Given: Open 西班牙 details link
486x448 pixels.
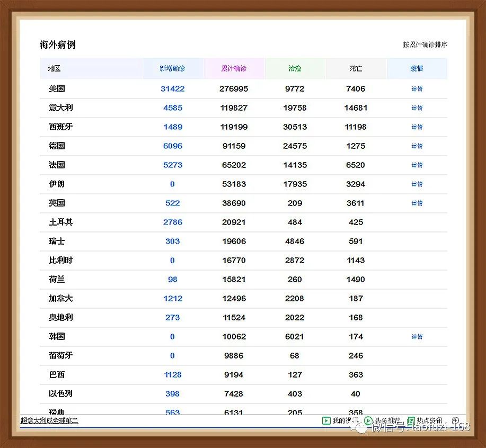Looking at the screenshot, I should tap(417, 127).
